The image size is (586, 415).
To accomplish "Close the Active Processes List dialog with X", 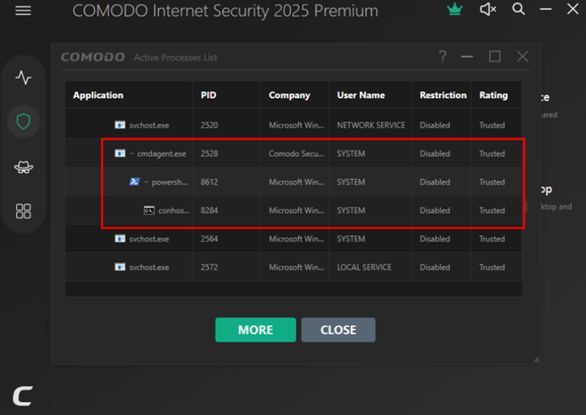I will click(x=522, y=56).
